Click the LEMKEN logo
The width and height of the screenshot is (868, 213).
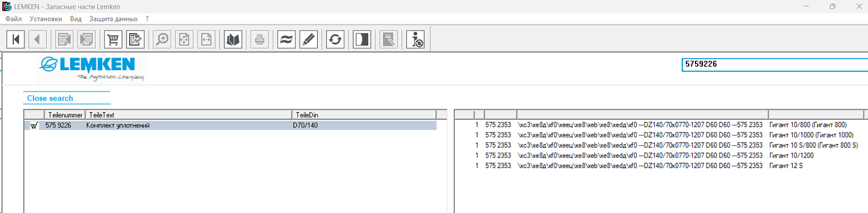coord(91,68)
